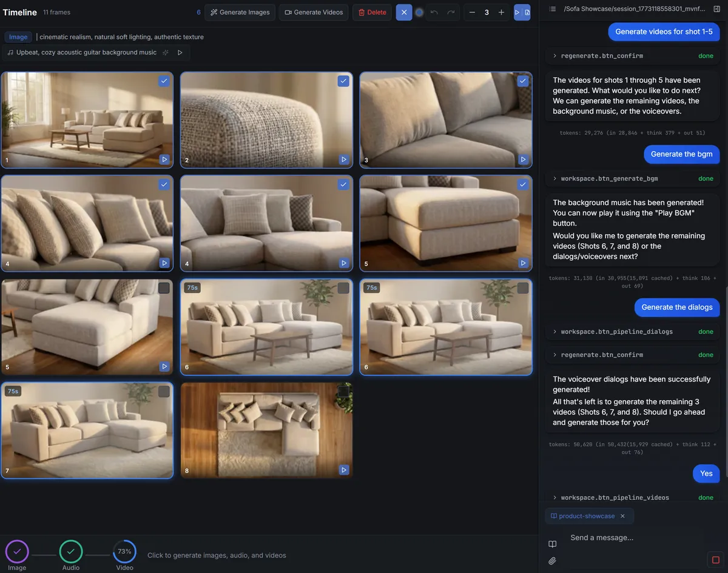Screen dimensions: 728x573
Task: Select the checkbox on shot 7 frame
Action: coord(164,392)
